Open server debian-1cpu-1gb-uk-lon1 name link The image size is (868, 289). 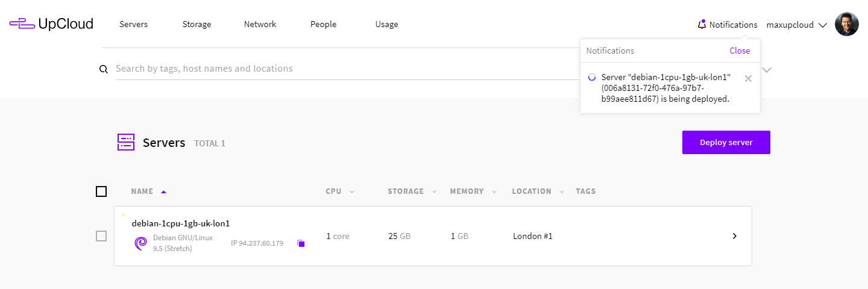click(x=181, y=223)
